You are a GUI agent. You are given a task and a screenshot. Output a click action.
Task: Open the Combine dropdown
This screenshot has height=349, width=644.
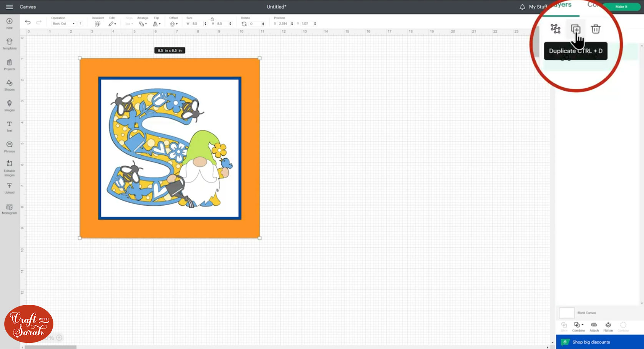[578, 327]
